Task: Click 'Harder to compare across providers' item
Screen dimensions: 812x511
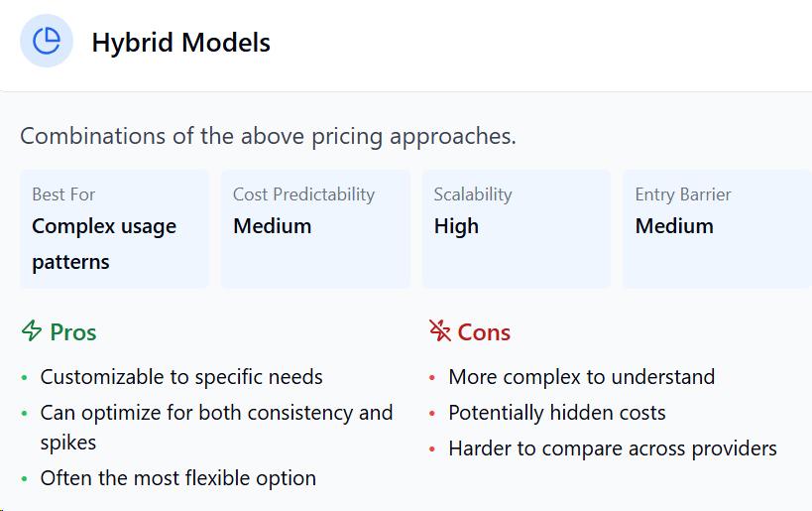Action: click(613, 448)
